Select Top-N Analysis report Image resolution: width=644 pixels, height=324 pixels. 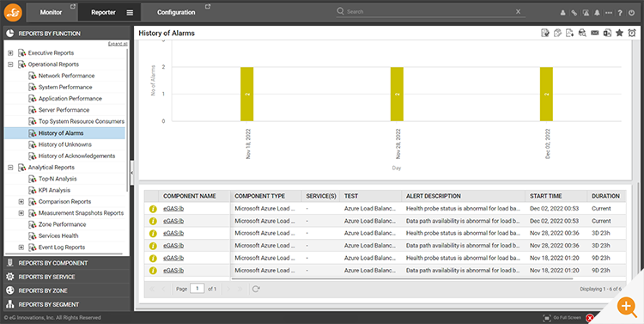pos(57,179)
